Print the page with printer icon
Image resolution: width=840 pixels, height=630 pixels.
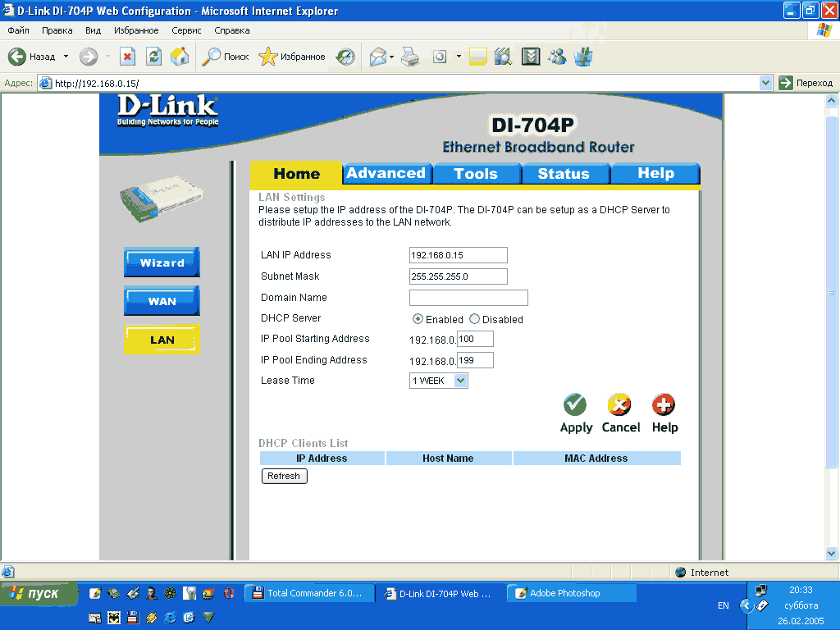[x=410, y=57]
